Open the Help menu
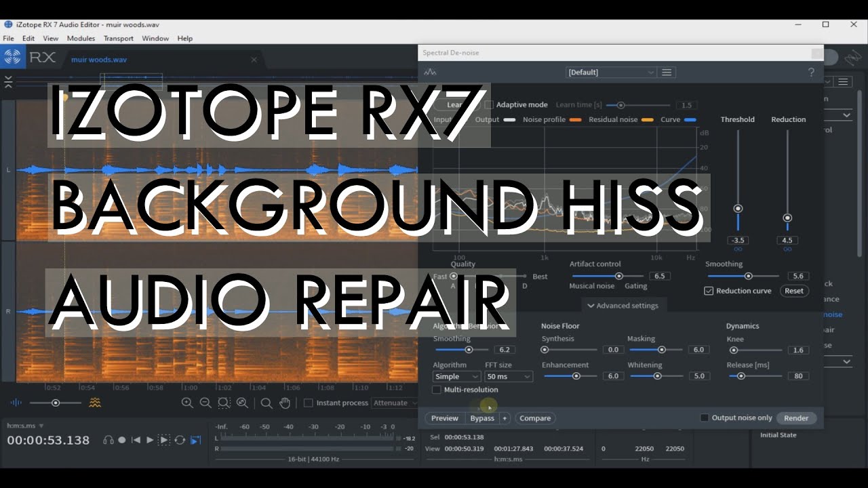 185,39
